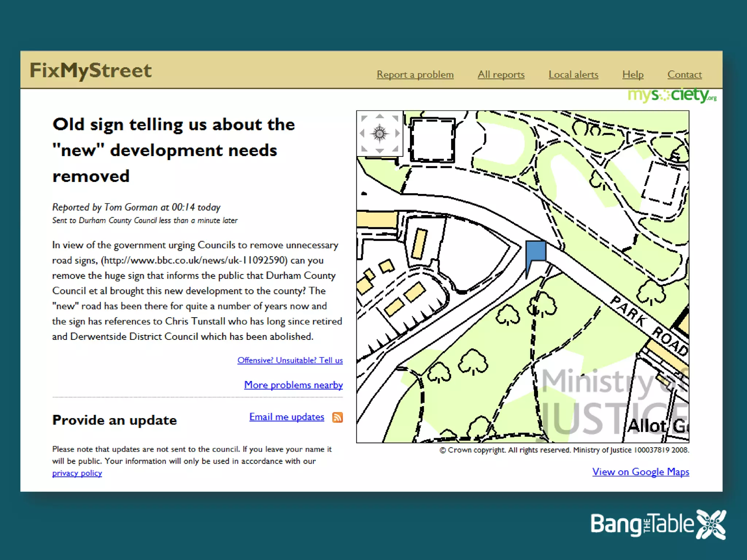This screenshot has width=747, height=560.
Task: Open Report a problem menu item
Action: point(415,74)
